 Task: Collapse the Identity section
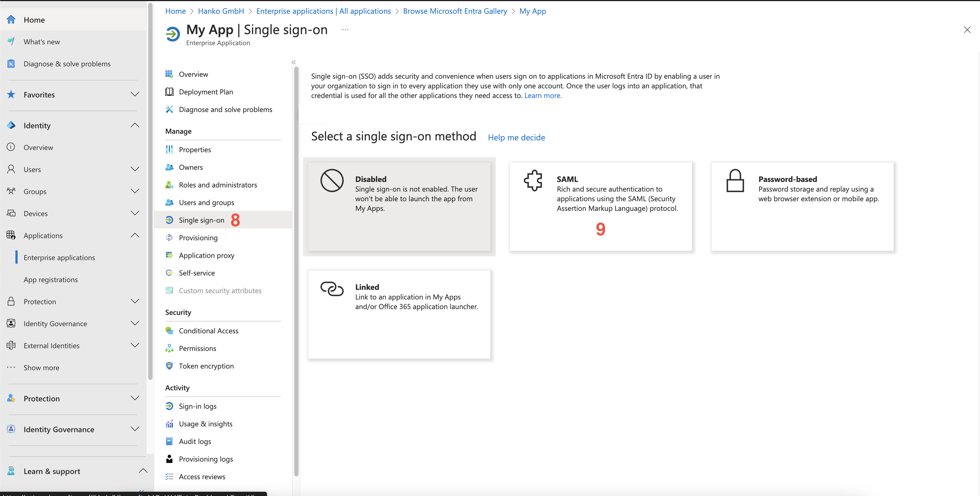click(135, 126)
